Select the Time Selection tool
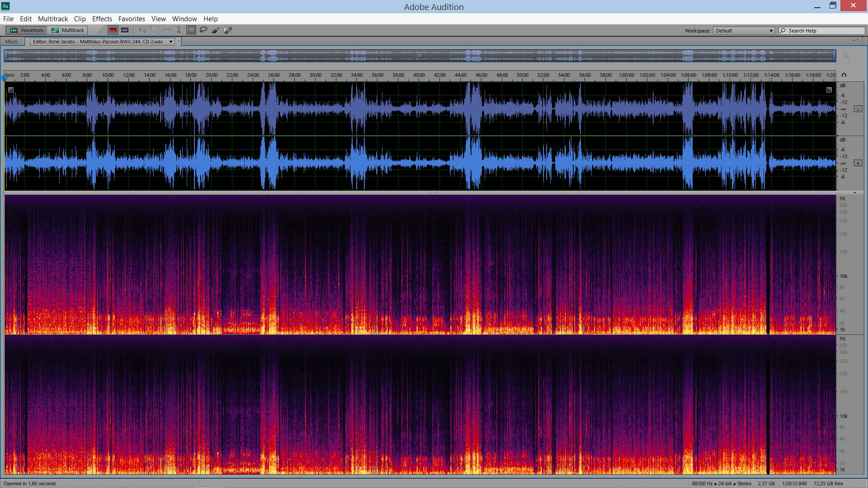 tap(179, 30)
